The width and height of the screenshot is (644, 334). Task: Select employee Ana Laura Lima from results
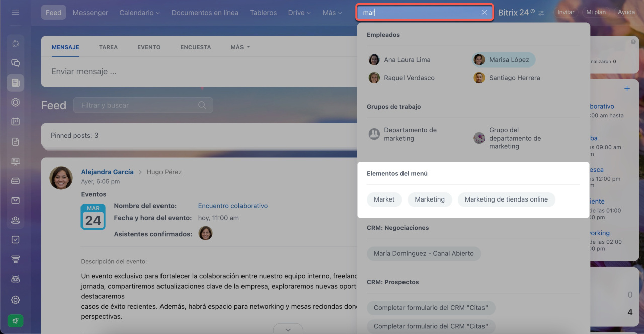pyautogui.click(x=399, y=60)
